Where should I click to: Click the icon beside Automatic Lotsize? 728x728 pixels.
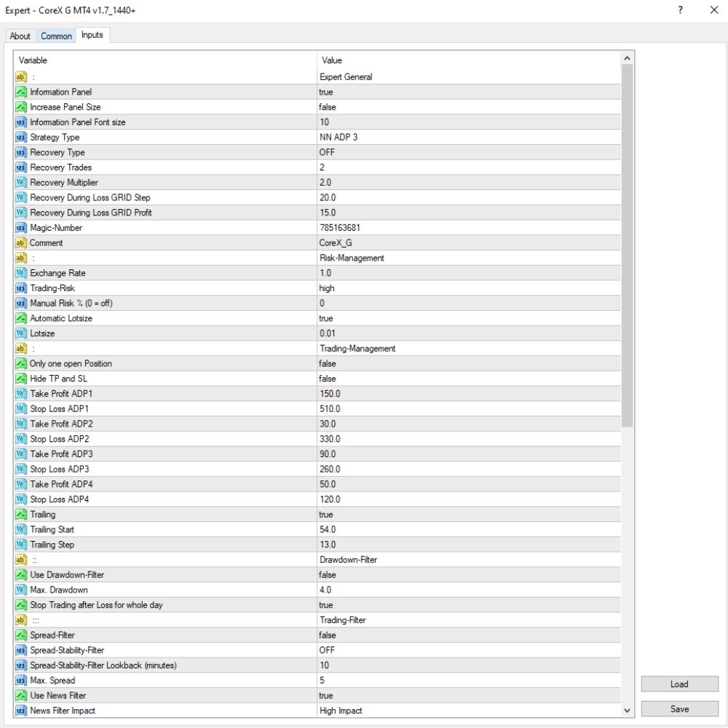pos(21,319)
